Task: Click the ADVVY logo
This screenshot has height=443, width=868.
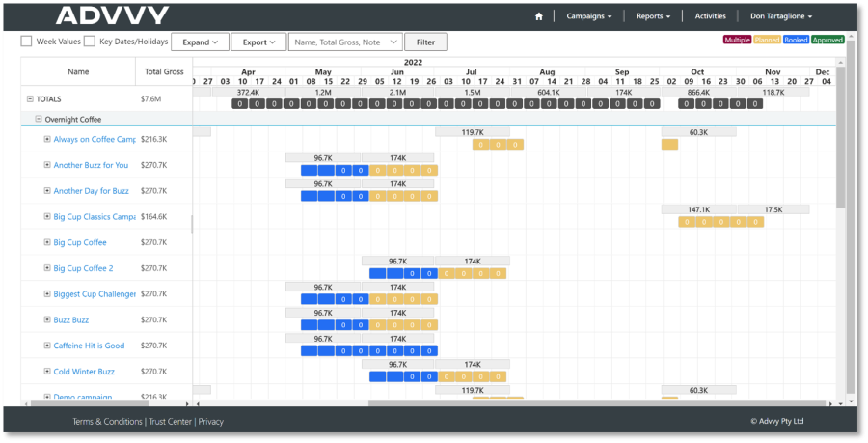Action: tap(112, 15)
